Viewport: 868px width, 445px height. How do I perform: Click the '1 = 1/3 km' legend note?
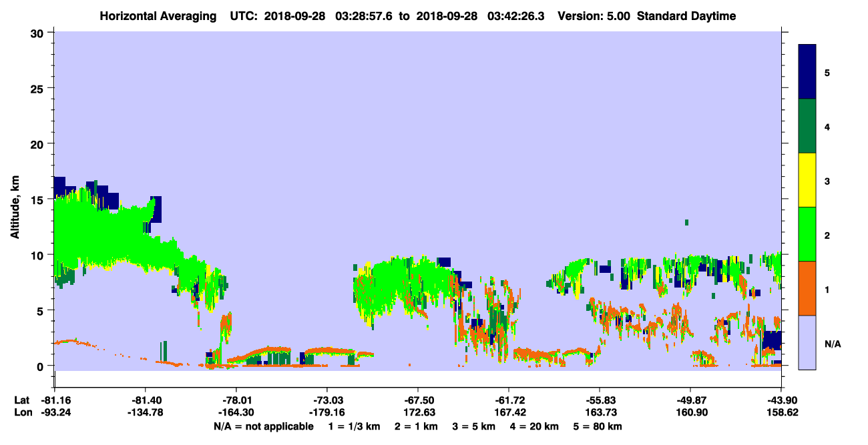[x=355, y=426]
